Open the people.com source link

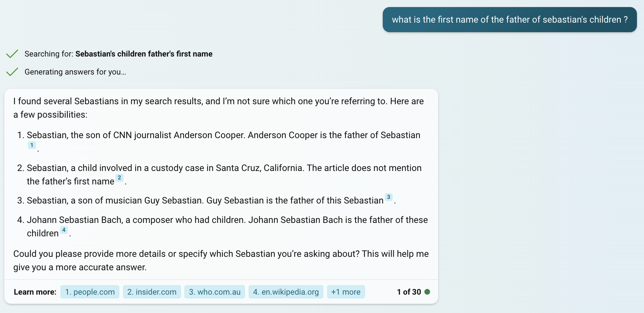pyautogui.click(x=90, y=292)
